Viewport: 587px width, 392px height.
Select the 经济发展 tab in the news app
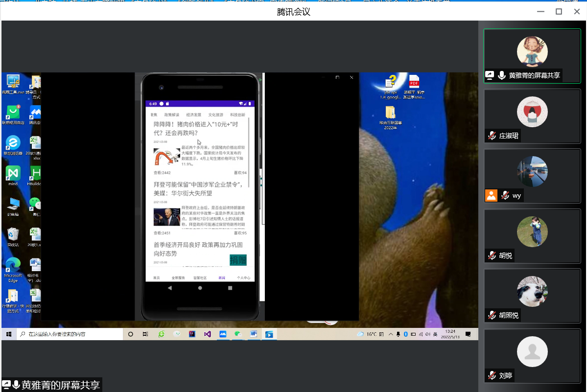click(x=193, y=115)
